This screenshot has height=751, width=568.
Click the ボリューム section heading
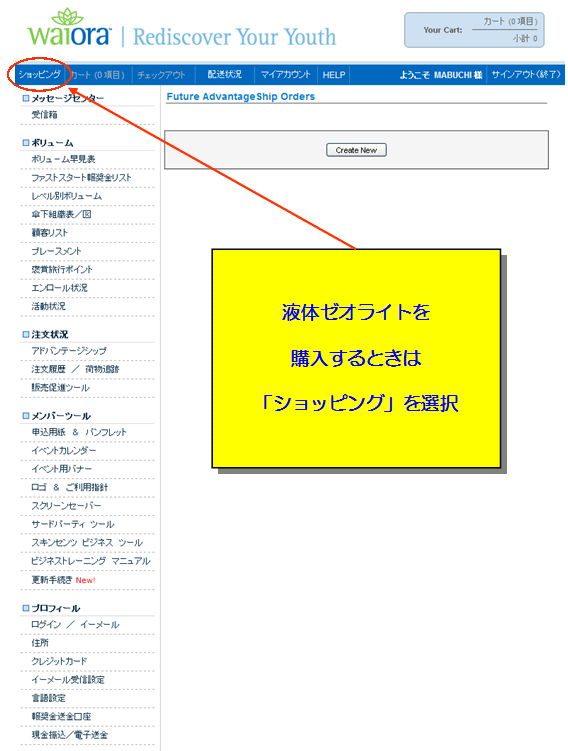[x=52, y=143]
